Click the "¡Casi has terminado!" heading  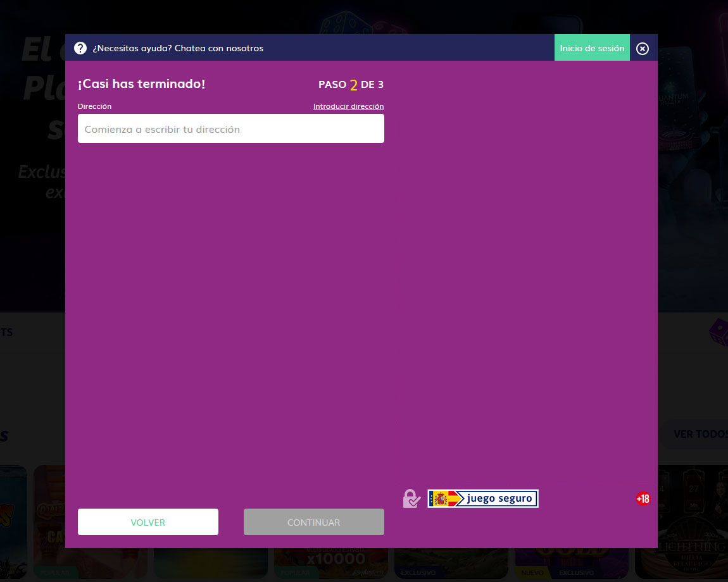point(141,84)
